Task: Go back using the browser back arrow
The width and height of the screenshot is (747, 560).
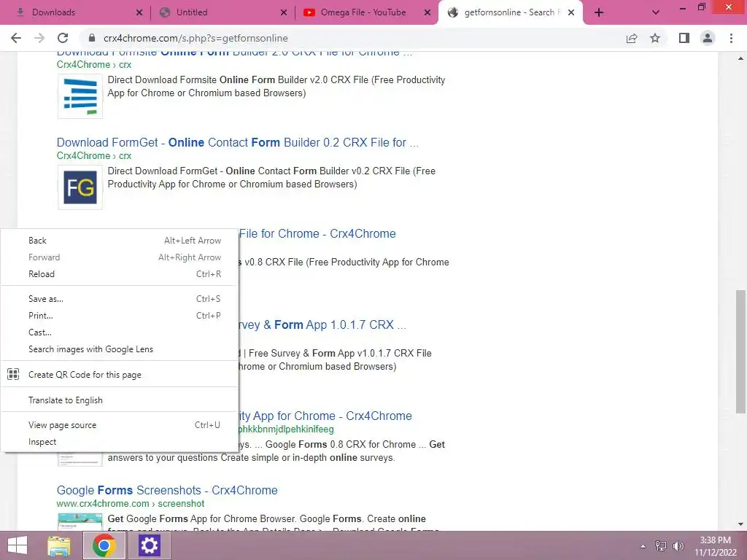Action: coord(16,38)
